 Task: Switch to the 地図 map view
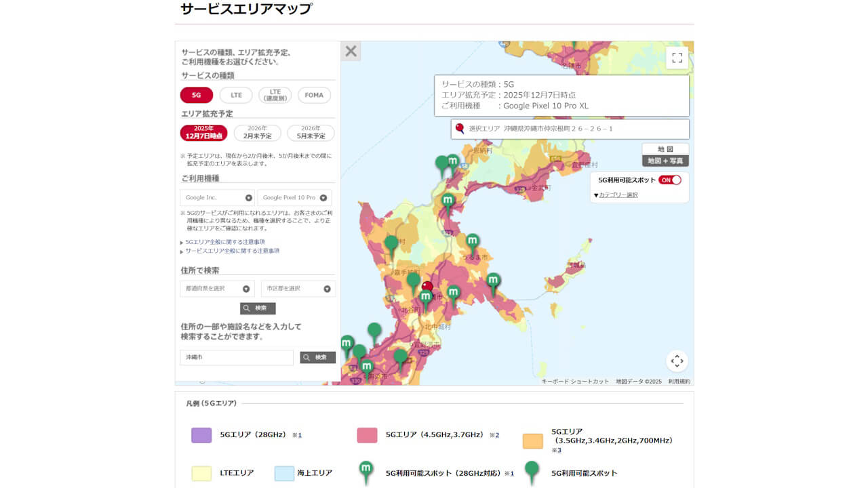[665, 148]
